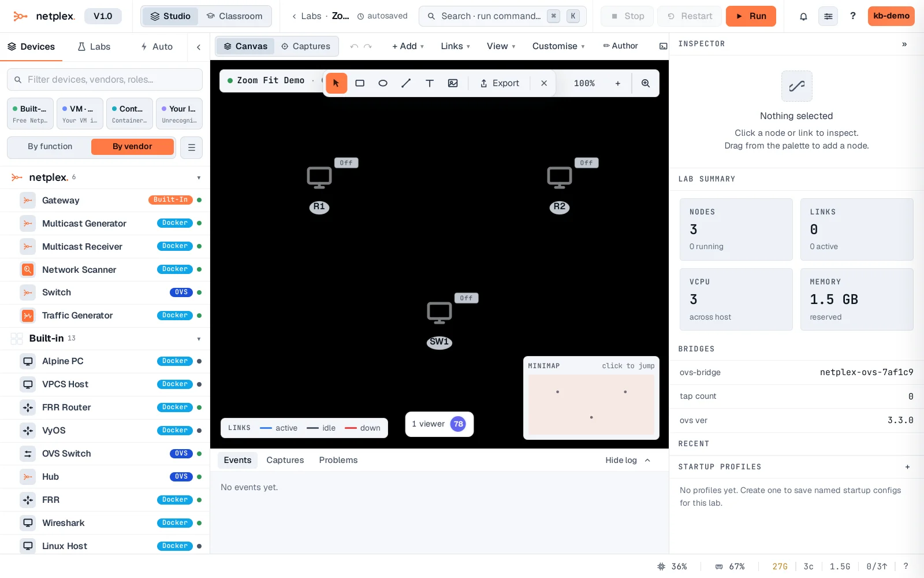Switch to Classroom mode
Viewport: 924px width, 578px height.
[234, 16]
